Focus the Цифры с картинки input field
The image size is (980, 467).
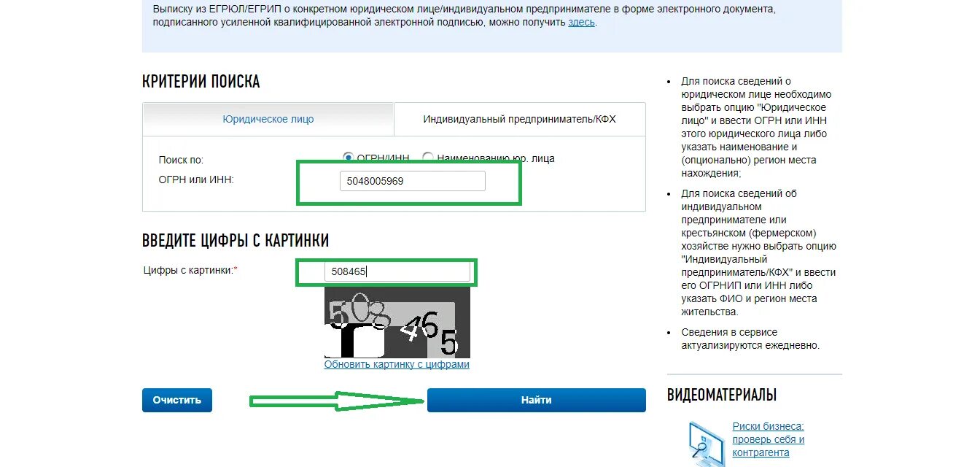coord(397,271)
